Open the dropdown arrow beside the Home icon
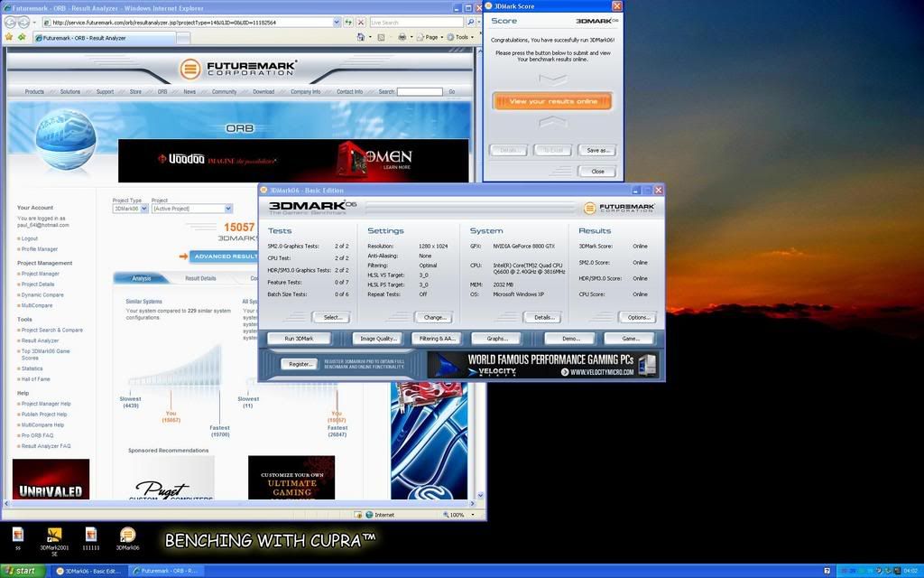Image resolution: width=924 pixels, height=578 pixels. click(369, 37)
